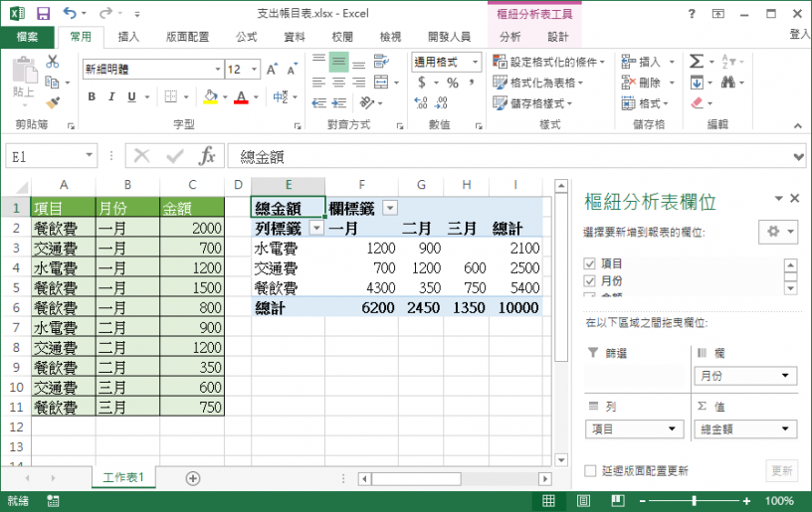Click the Page Layout view status icon
Viewport: 812px width, 512px height.
click(x=583, y=501)
